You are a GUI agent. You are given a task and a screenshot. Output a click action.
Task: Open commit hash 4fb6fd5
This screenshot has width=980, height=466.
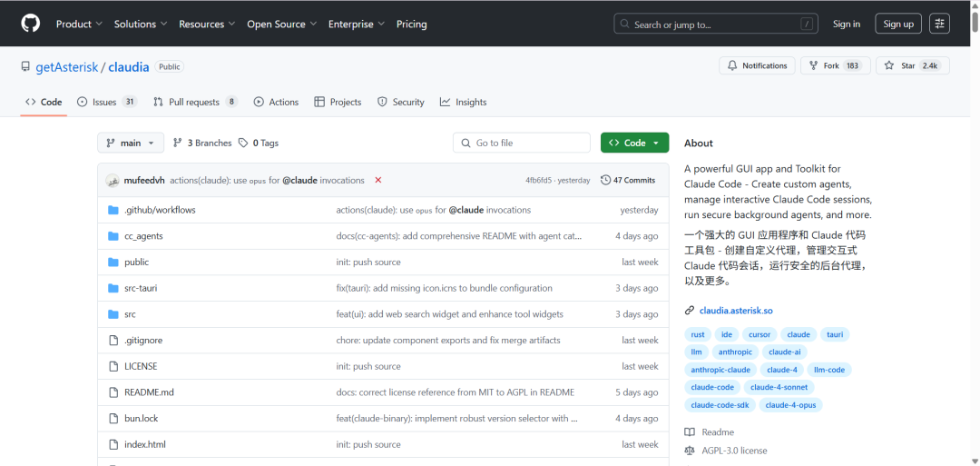[x=538, y=180]
